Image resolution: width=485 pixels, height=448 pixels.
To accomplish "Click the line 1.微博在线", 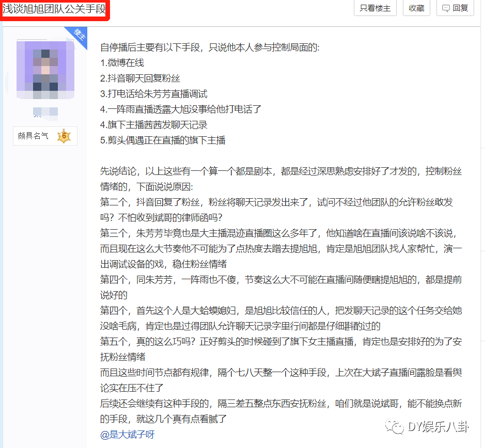I will pos(122,63).
